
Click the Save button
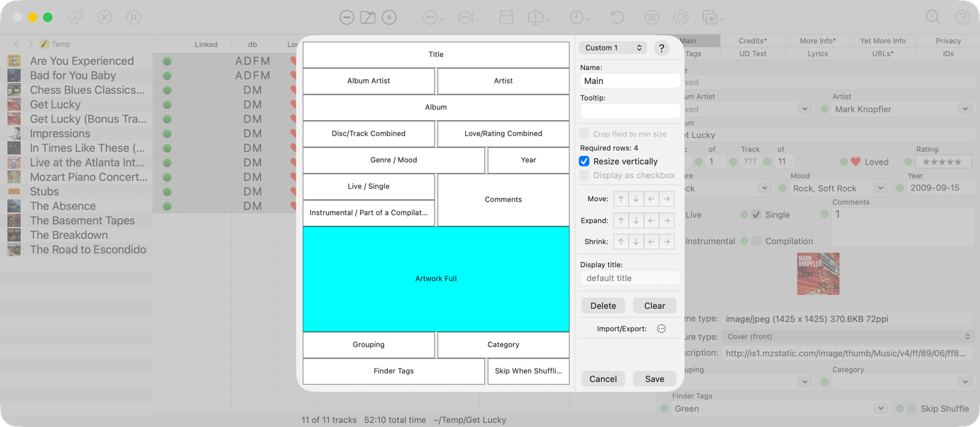point(655,379)
